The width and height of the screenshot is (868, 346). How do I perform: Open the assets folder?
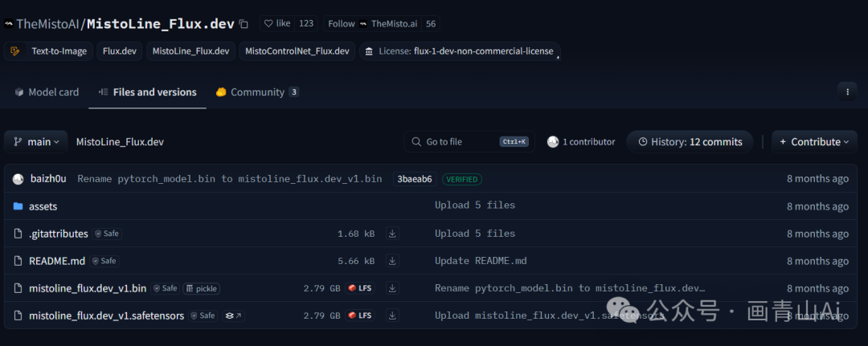(43, 206)
